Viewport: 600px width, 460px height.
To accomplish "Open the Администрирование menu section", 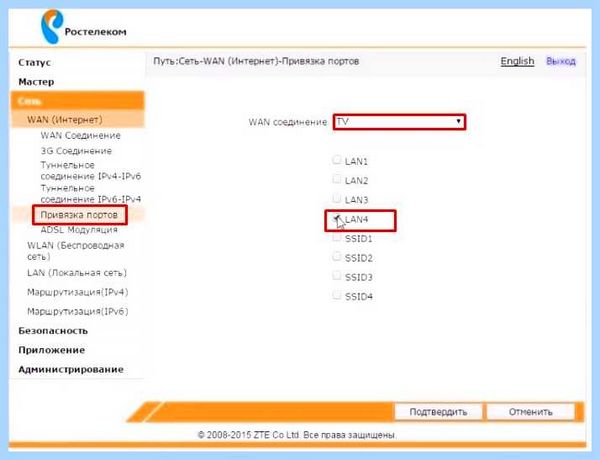I will coord(71,370).
